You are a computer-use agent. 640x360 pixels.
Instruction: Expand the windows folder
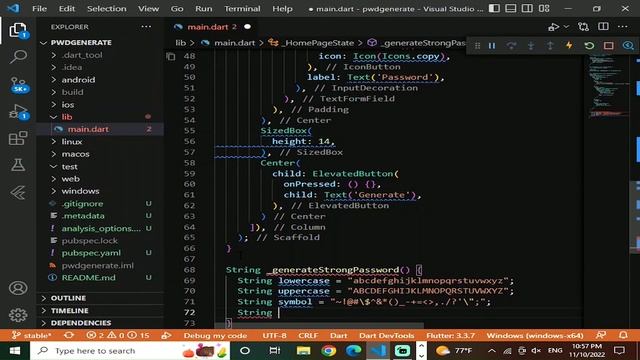tap(80, 191)
